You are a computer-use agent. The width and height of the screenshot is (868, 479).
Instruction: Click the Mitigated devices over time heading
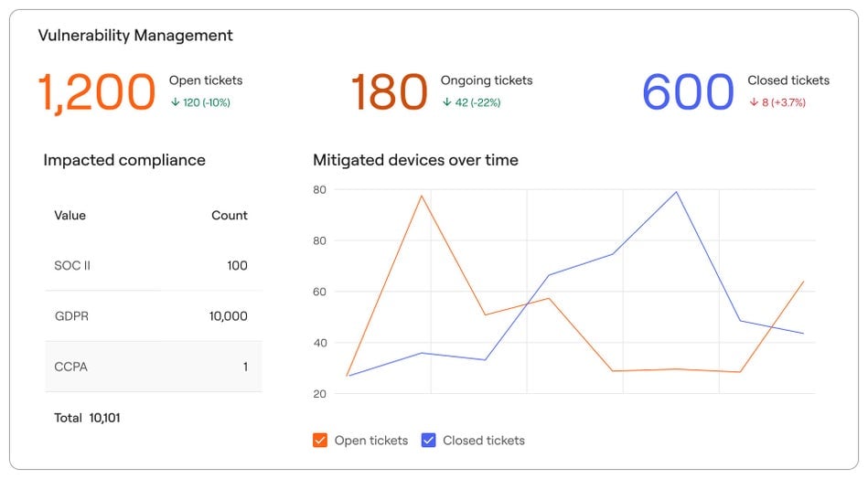click(415, 160)
